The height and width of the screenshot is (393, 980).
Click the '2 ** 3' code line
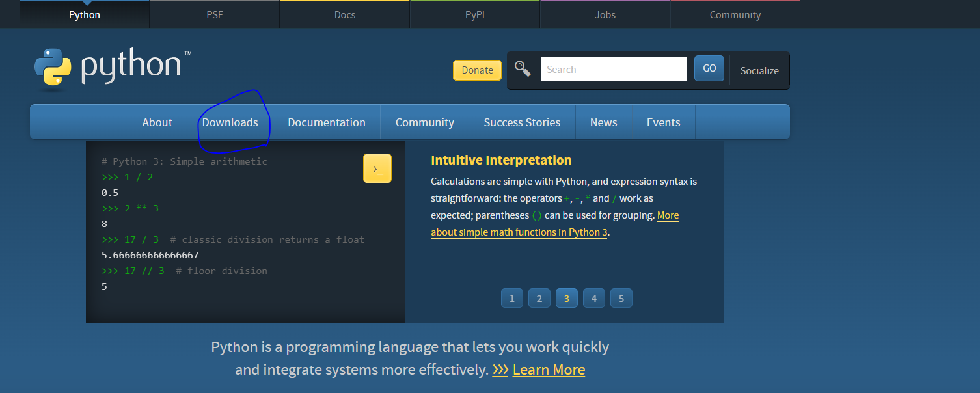[130, 208]
